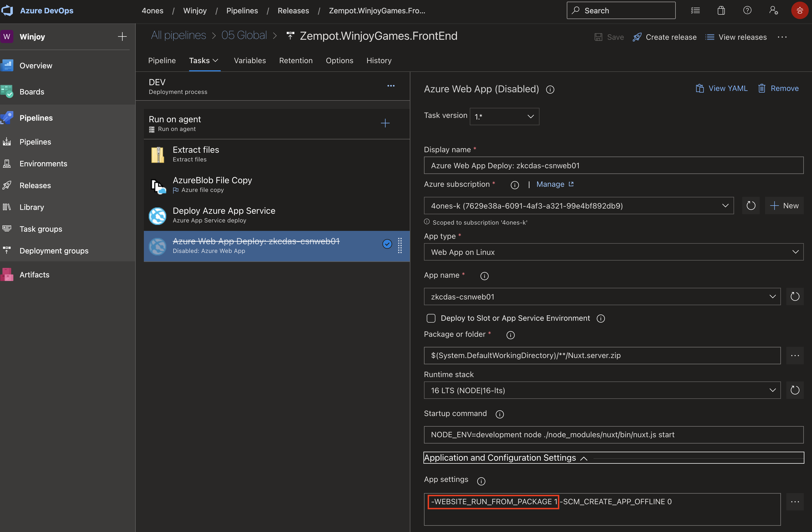Edit Startup command field
Screen dimensions: 812x532
point(613,435)
